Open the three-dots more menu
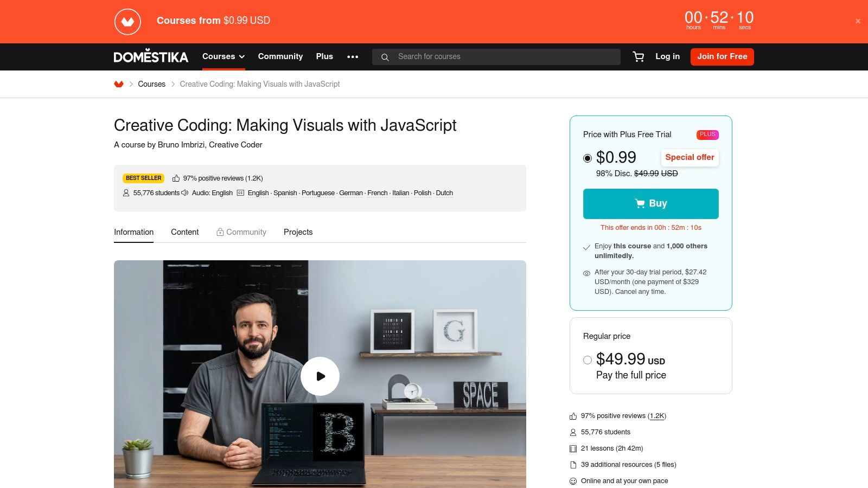Image resolution: width=868 pixels, height=488 pixels. [x=353, y=56]
